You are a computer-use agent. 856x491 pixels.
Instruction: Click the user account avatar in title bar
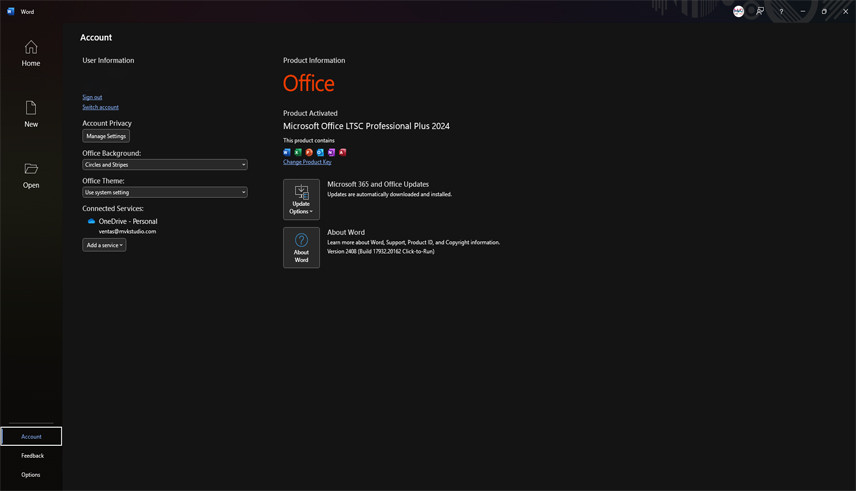(738, 11)
